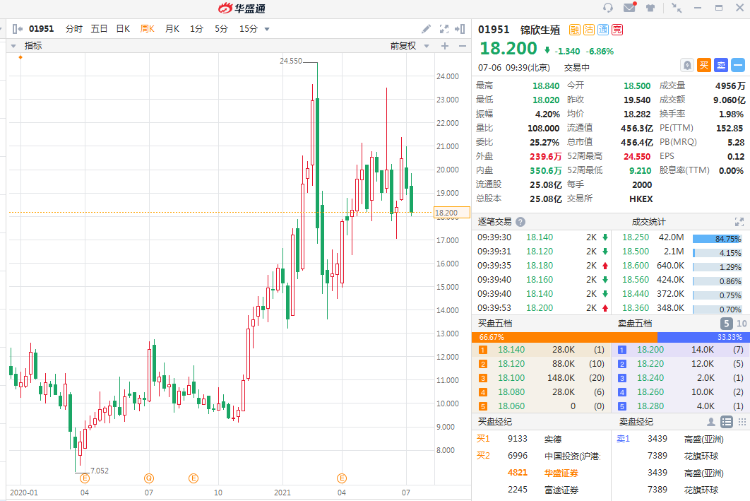
Task: Switch to 1分 one-minute chart tab
Action: click(196, 29)
